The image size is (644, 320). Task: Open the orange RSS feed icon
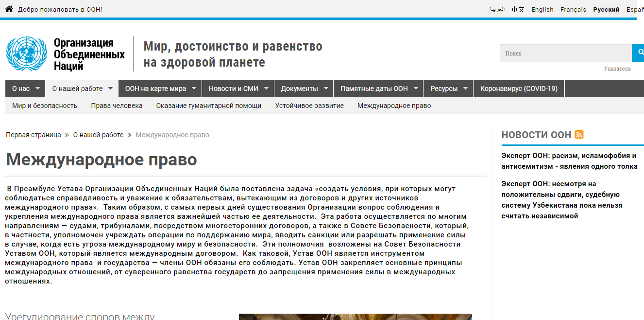click(579, 135)
